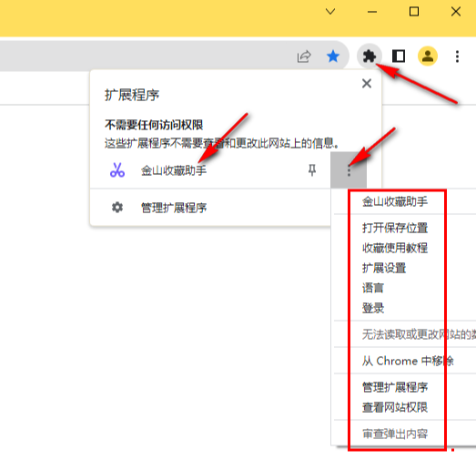Select 查看网站权限 menu item
Screen dimensions: 476x460
click(395, 407)
